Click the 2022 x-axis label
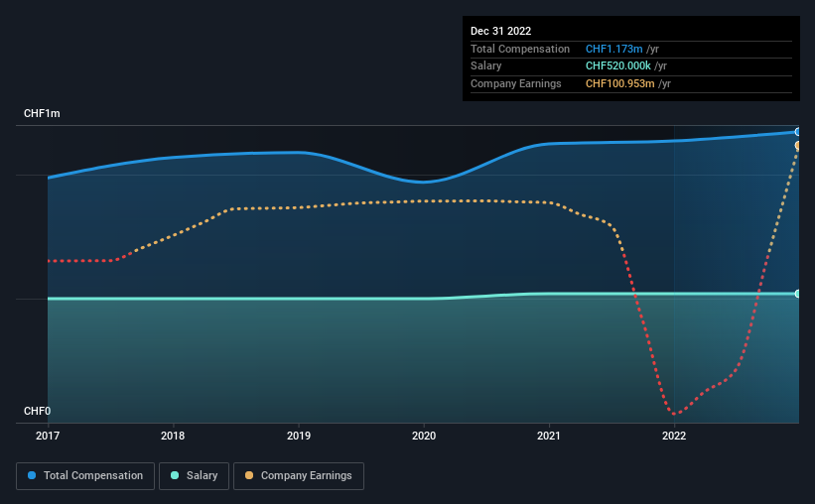Image resolution: width=815 pixels, height=504 pixels. pos(674,436)
